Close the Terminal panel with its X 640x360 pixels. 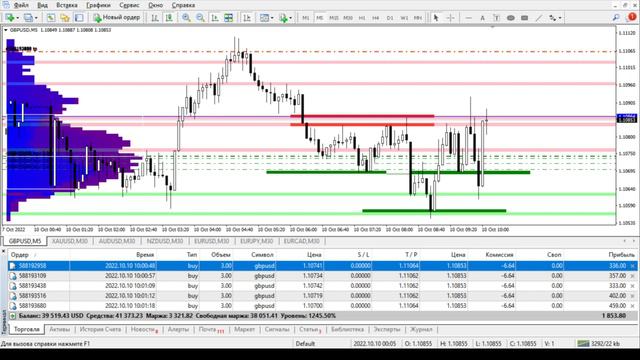(x=4, y=251)
